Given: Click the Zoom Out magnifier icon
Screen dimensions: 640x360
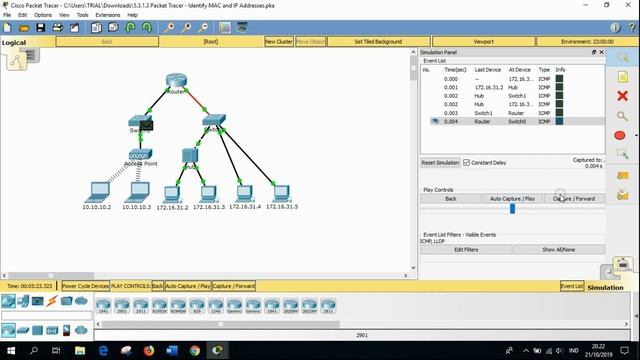Looking at the screenshot, I should pyautogui.click(x=203, y=28).
